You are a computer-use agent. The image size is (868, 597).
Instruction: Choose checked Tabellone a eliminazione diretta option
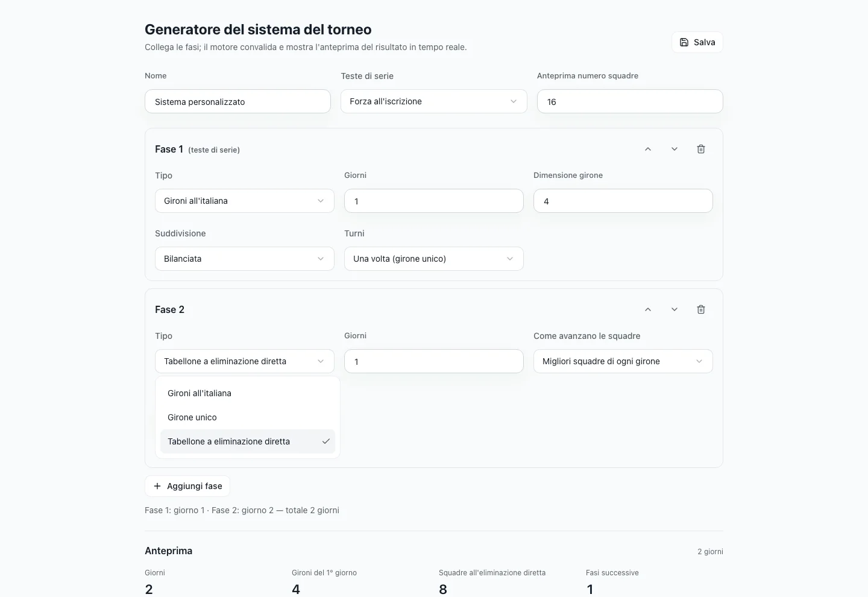(248, 441)
